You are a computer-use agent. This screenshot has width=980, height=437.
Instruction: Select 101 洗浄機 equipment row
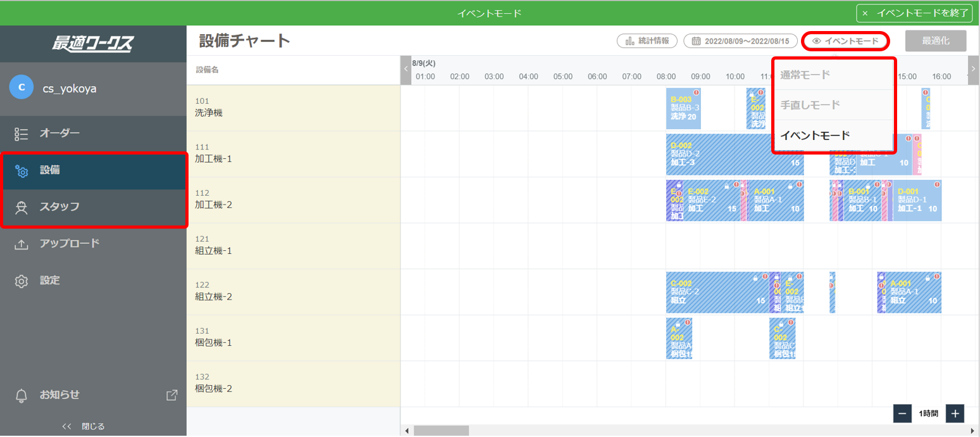[294, 108]
